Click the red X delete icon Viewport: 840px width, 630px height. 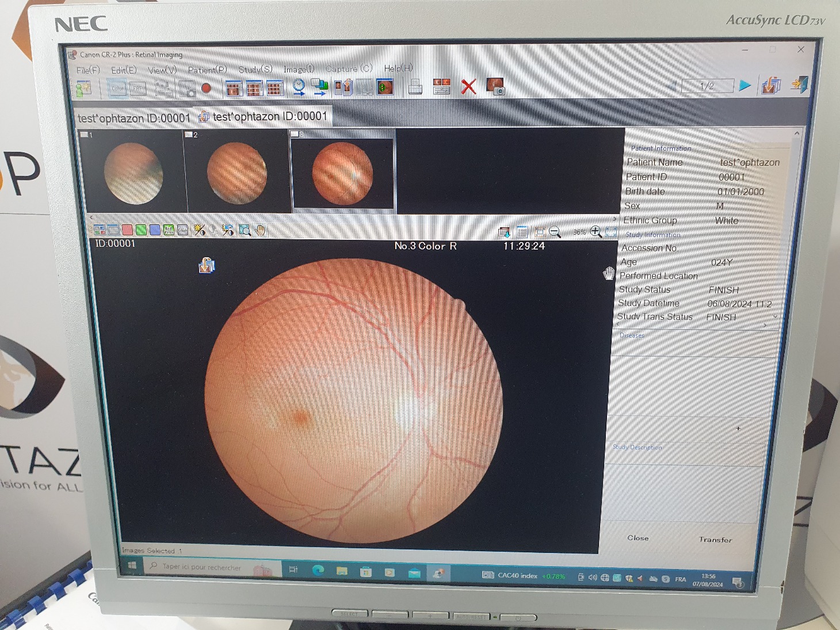pyautogui.click(x=469, y=87)
